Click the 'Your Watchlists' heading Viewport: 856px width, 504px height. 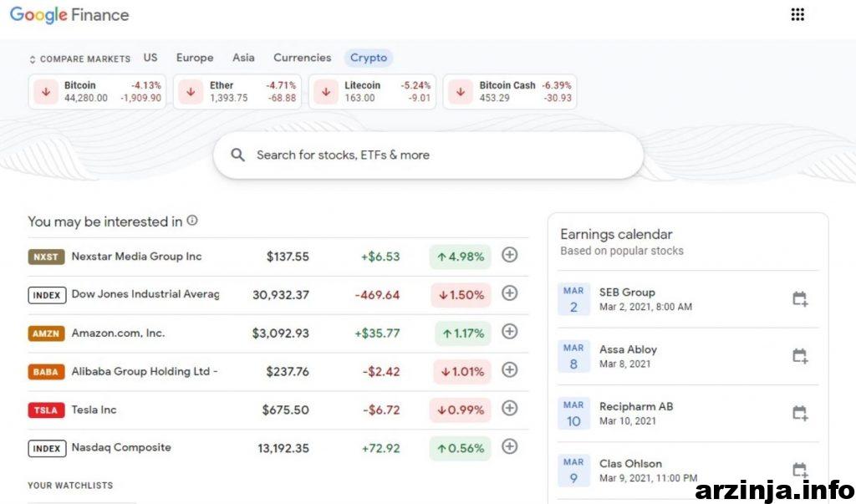coord(70,486)
